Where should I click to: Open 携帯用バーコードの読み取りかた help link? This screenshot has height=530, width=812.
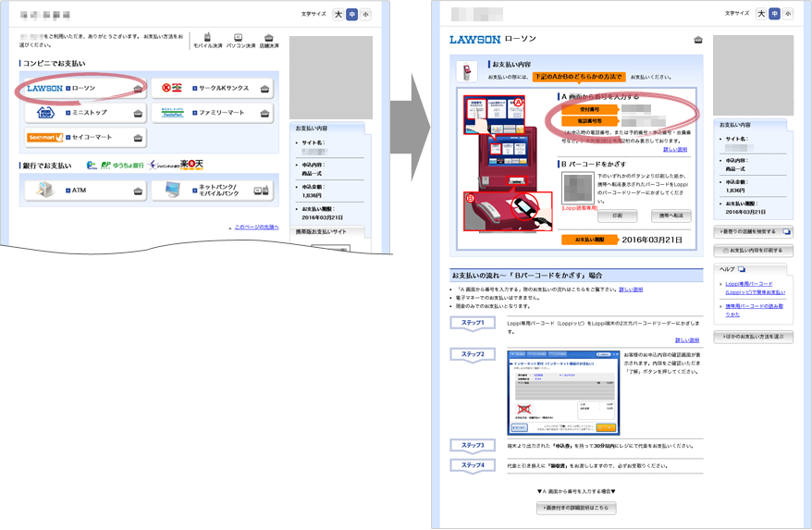click(x=754, y=311)
